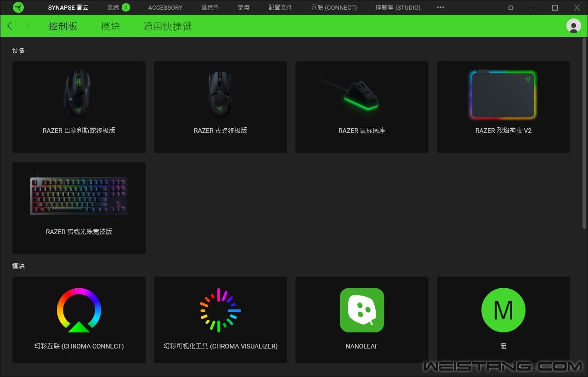Viewport: 588px width, 377px height.
Task: Open the Nanoleaf green module icon
Action: [362, 310]
